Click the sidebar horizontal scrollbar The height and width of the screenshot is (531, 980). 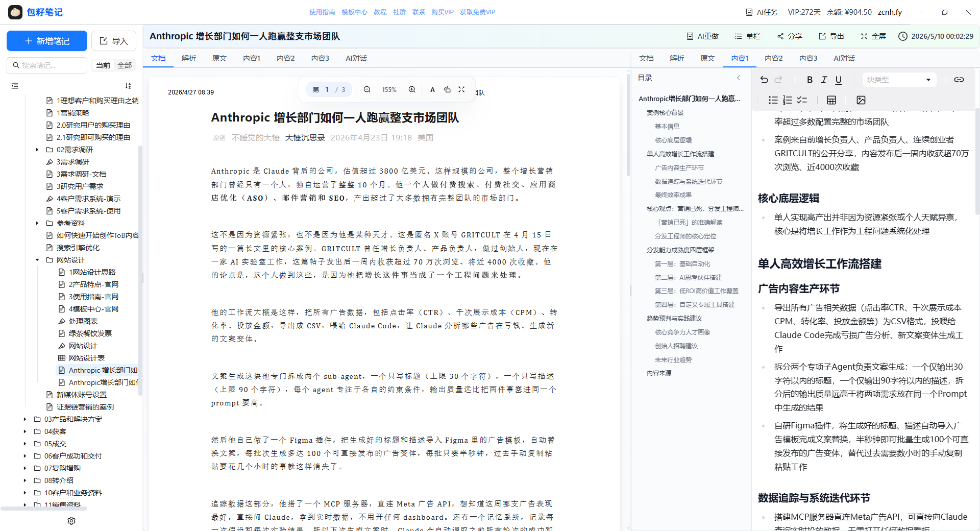coord(43,509)
